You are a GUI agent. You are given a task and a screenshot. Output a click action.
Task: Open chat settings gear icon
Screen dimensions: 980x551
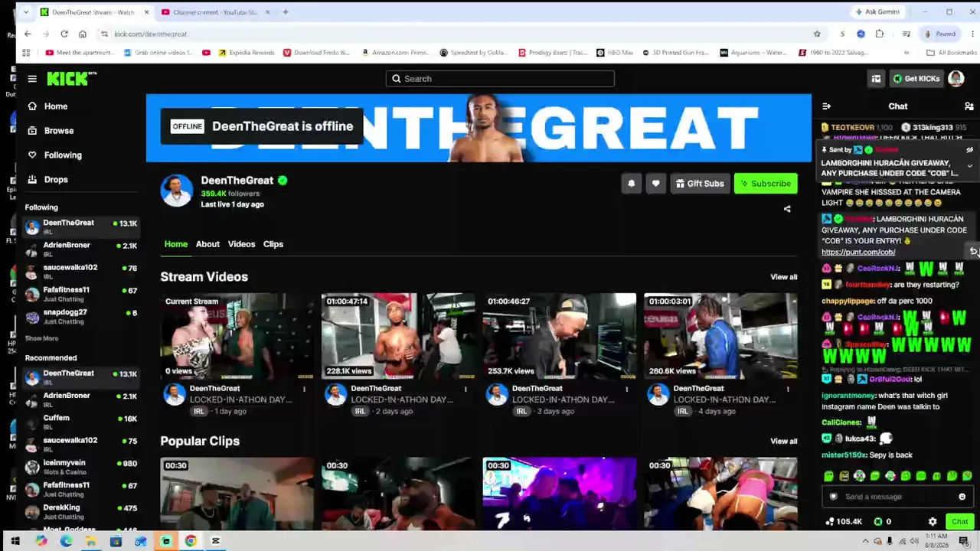coord(933,522)
